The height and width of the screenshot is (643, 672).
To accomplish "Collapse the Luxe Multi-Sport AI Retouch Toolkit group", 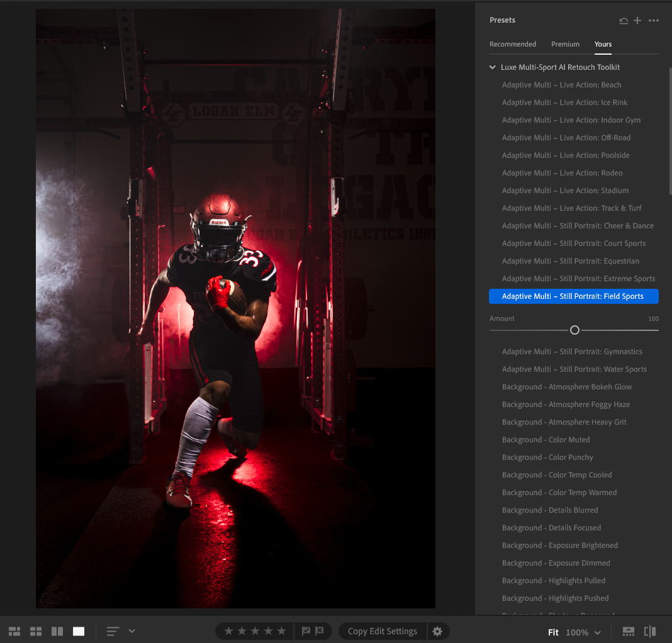I will pos(493,67).
